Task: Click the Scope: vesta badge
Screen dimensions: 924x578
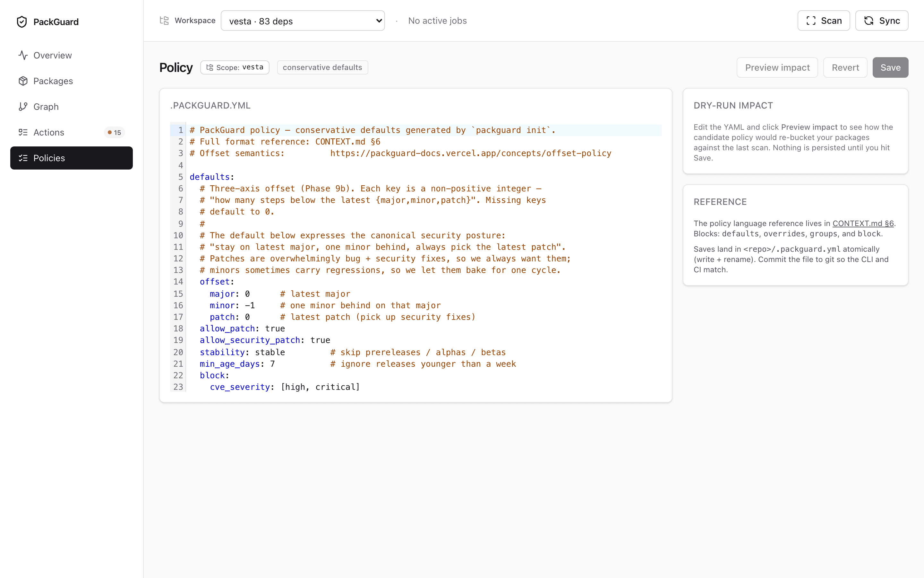Action: pos(235,67)
